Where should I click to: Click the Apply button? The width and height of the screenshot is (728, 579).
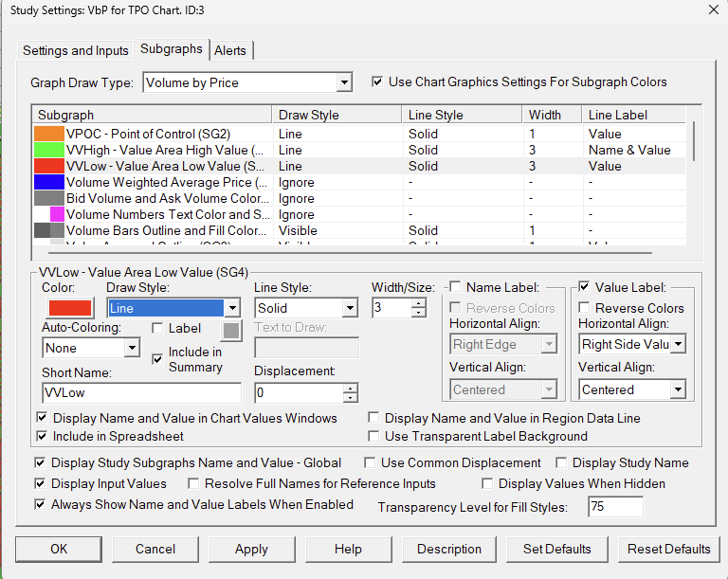click(251, 549)
